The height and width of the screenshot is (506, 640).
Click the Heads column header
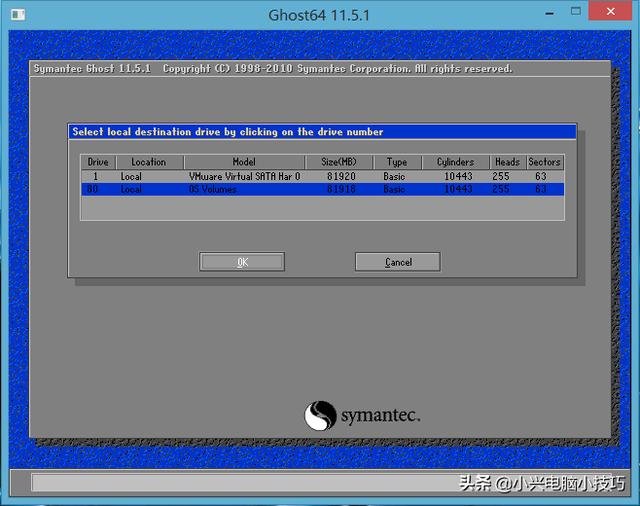coord(507,162)
